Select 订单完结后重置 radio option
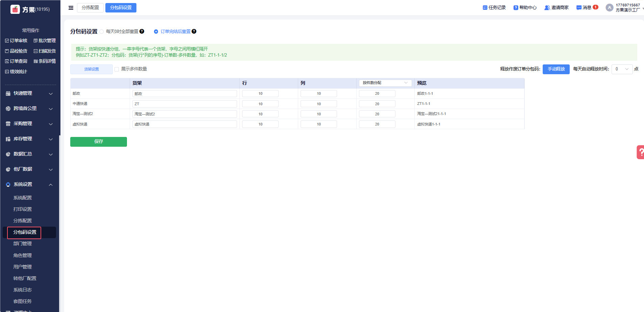Image resolution: width=644 pixels, height=312 pixels. tap(156, 31)
